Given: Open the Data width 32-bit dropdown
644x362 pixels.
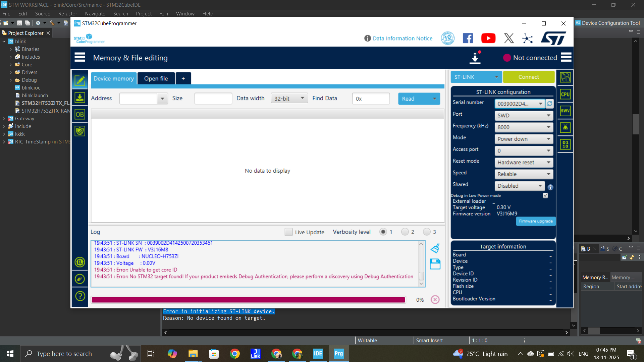Looking at the screenshot, I should 289,98.
